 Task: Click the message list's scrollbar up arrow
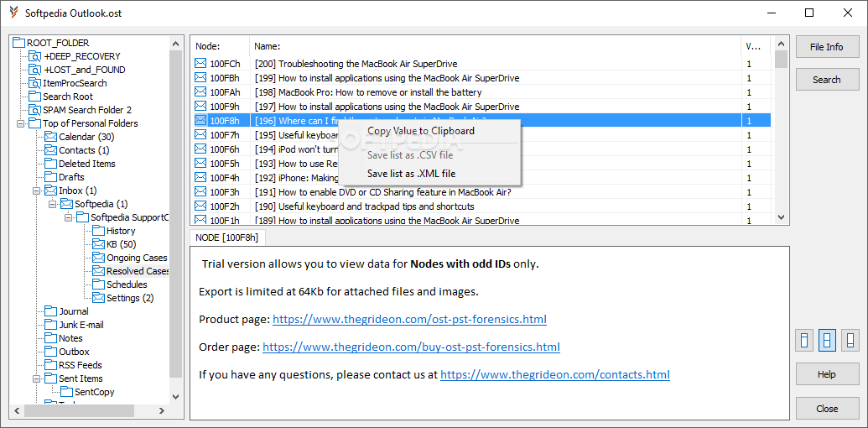(781, 44)
